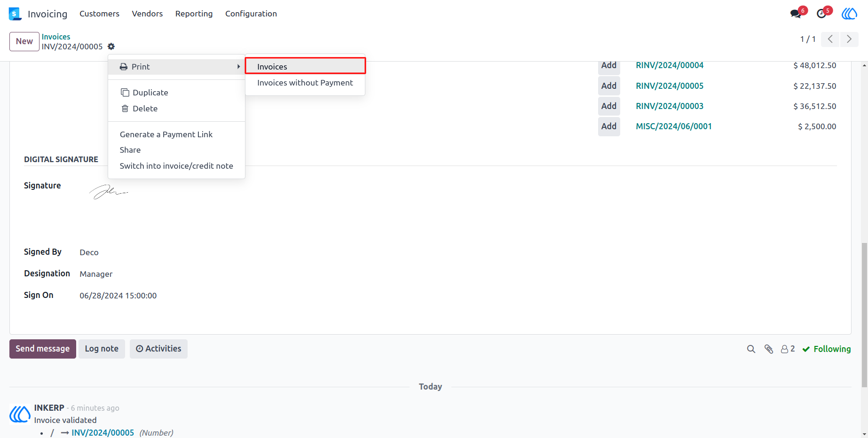Screen dimensions: 868x438
Task: Add outstanding entry MISC/2024/06/0001
Action: point(609,126)
